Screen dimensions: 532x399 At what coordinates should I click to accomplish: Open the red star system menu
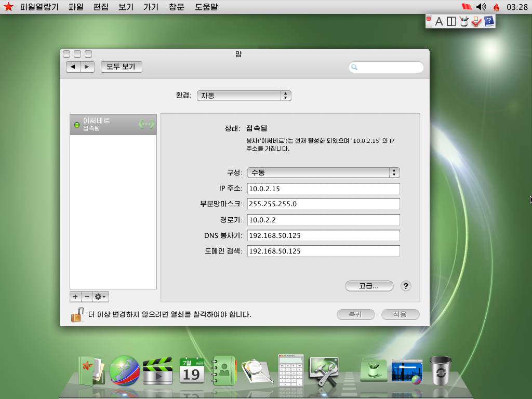(8, 6)
